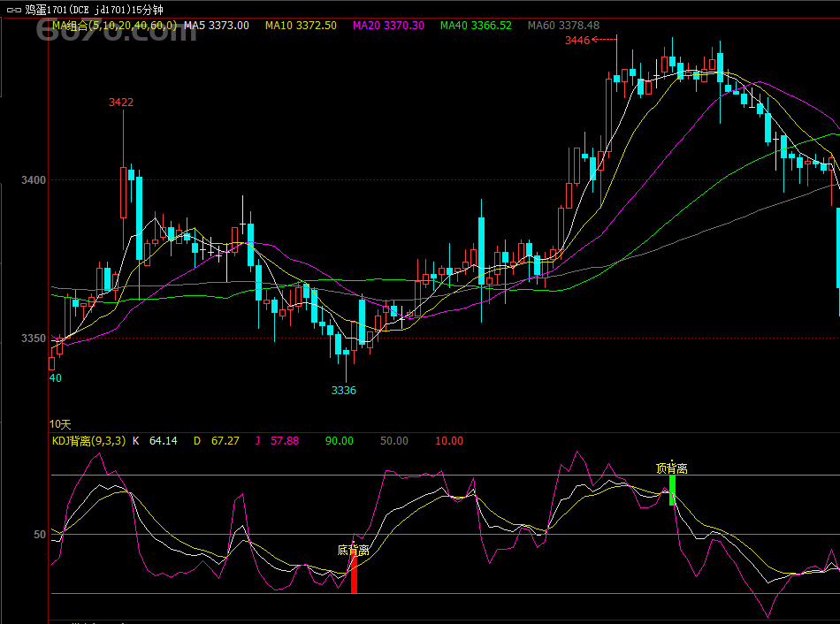This screenshot has height=624, width=840.
Task: Select the MA5 3373.00 legend entry
Action: coord(217,26)
